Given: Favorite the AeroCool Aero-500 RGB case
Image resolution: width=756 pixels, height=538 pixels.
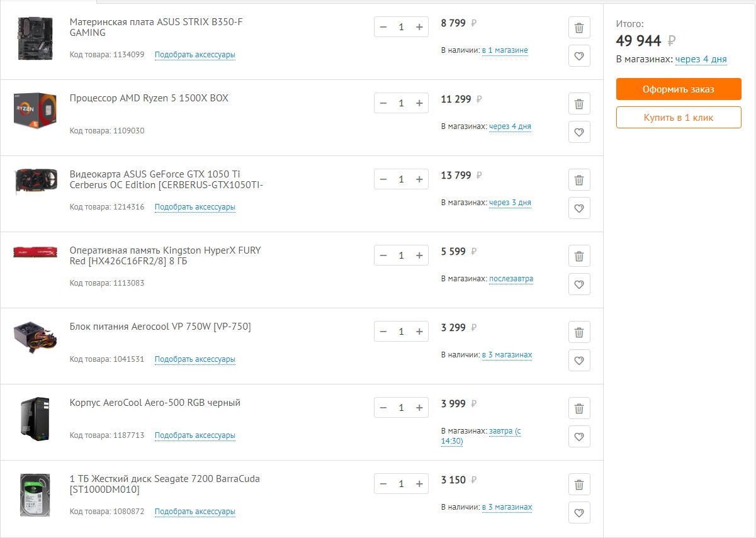Looking at the screenshot, I should [x=579, y=437].
